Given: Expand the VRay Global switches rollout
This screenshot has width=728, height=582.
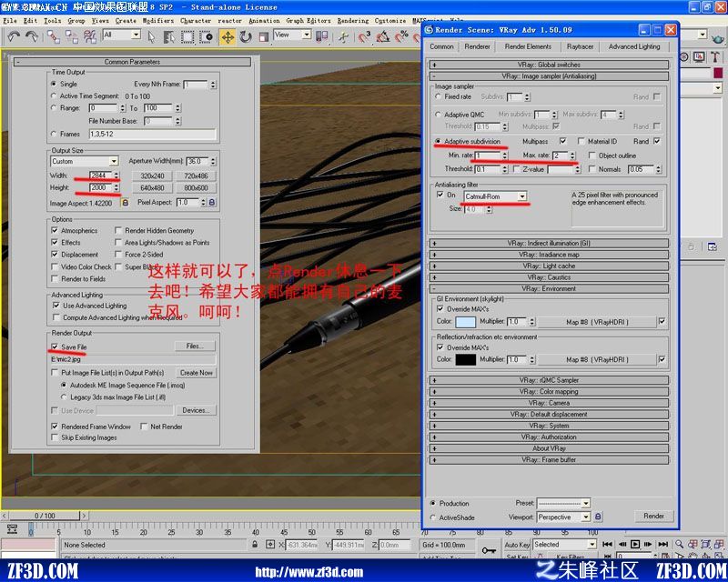Looking at the screenshot, I should point(550,65).
